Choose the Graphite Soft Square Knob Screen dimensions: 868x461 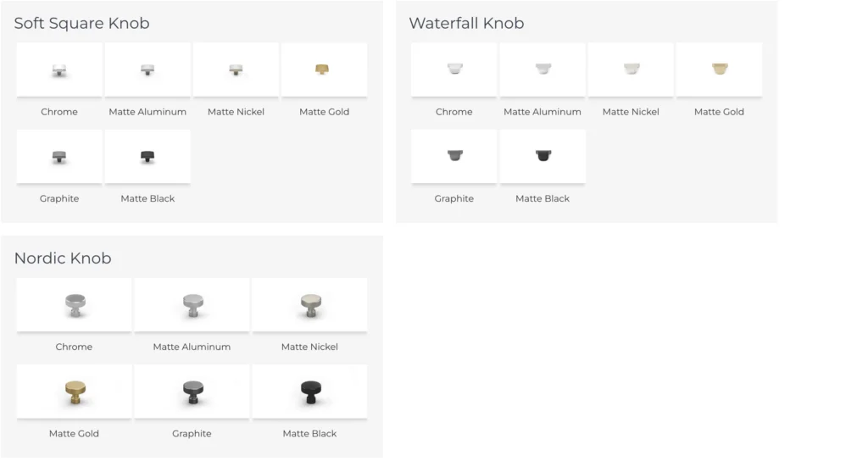59,157
